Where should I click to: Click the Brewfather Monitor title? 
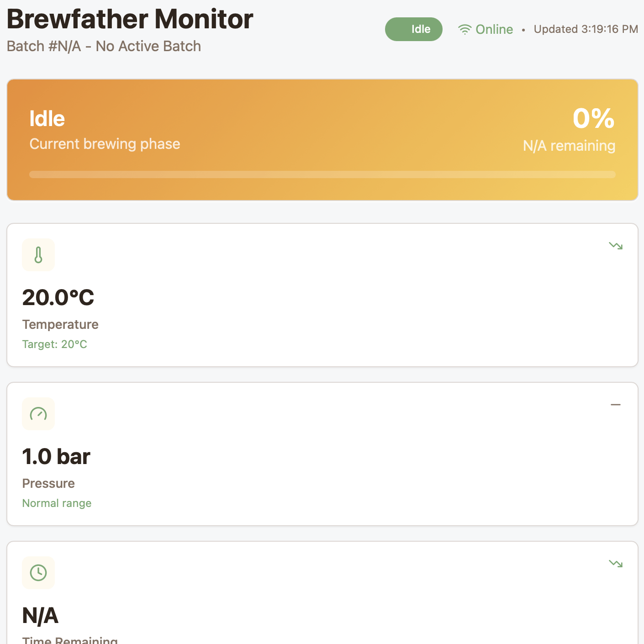(130, 19)
